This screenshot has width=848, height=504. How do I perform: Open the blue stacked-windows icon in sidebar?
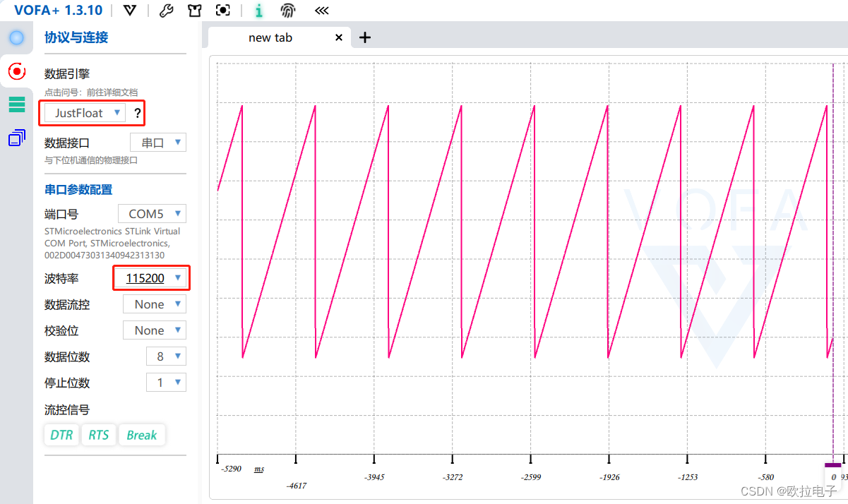16,137
